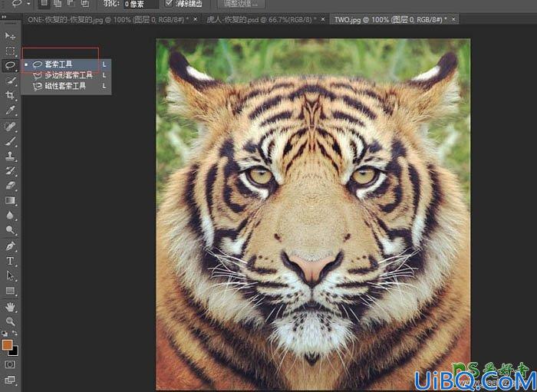
Task: Select the Lasso tool in the toolbar
Action: pyautogui.click(x=10, y=65)
